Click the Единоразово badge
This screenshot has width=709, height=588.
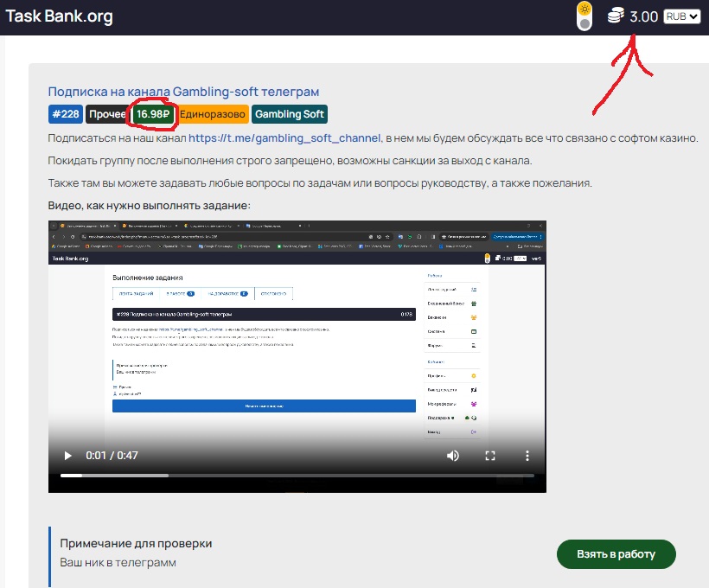(213, 114)
